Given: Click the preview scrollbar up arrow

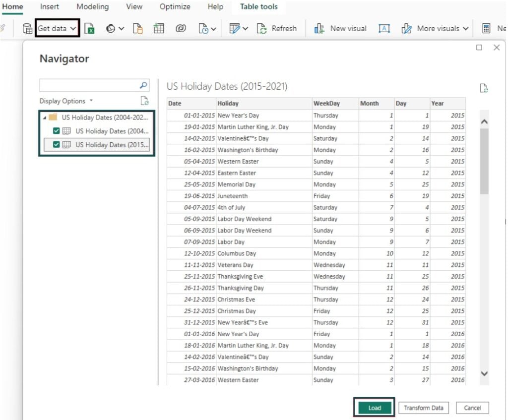Looking at the screenshot, I should pos(484,122).
